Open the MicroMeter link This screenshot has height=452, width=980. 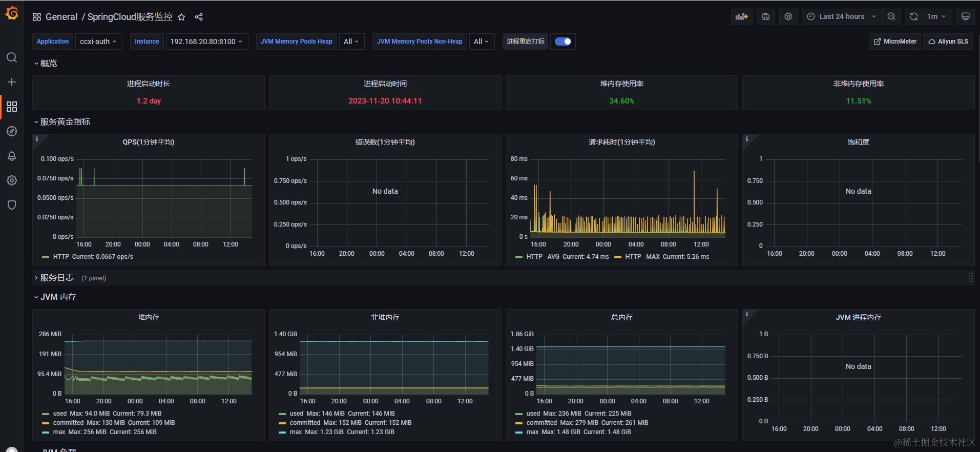coord(895,42)
